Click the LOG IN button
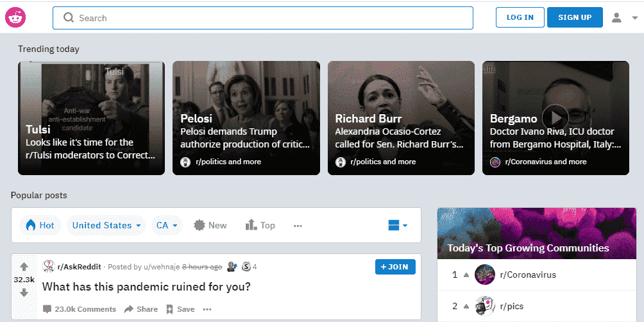Image resolution: width=644 pixels, height=322 pixels. (x=520, y=17)
